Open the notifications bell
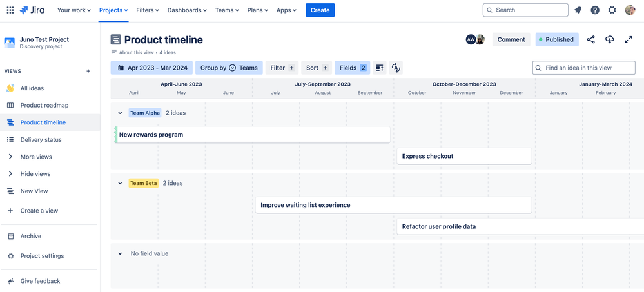 pos(578,10)
